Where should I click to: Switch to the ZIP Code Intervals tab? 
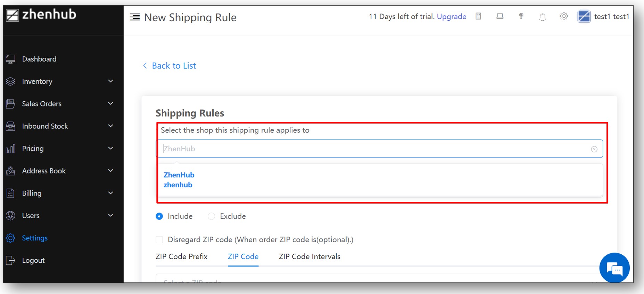tap(309, 257)
